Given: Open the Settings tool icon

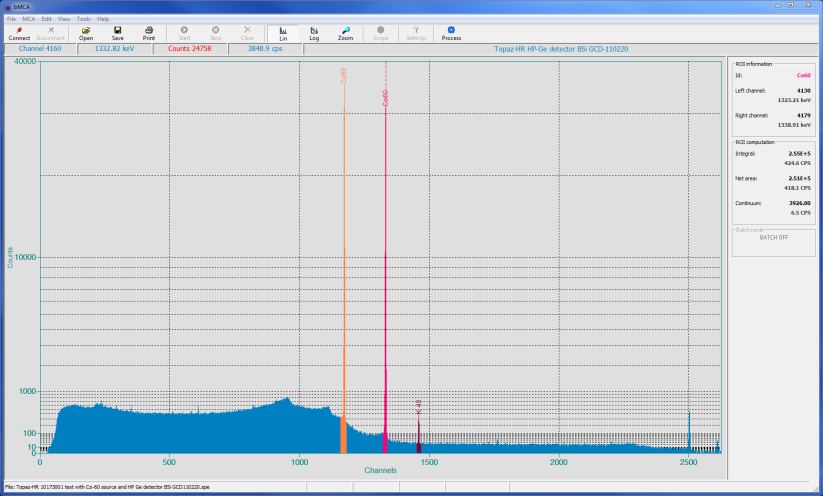Looking at the screenshot, I should click(416, 34).
